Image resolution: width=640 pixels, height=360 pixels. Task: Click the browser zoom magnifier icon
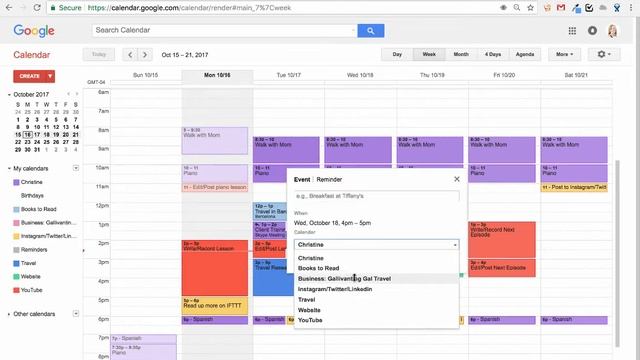pyautogui.click(x=517, y=8)
